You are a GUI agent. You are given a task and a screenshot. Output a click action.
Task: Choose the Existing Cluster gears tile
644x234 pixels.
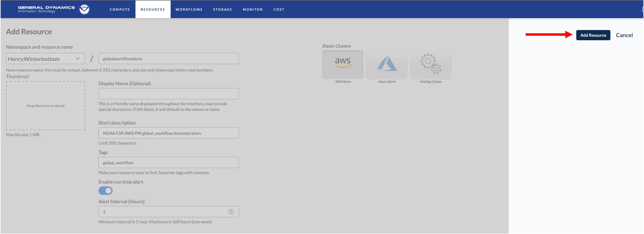[x=431, y=65]
